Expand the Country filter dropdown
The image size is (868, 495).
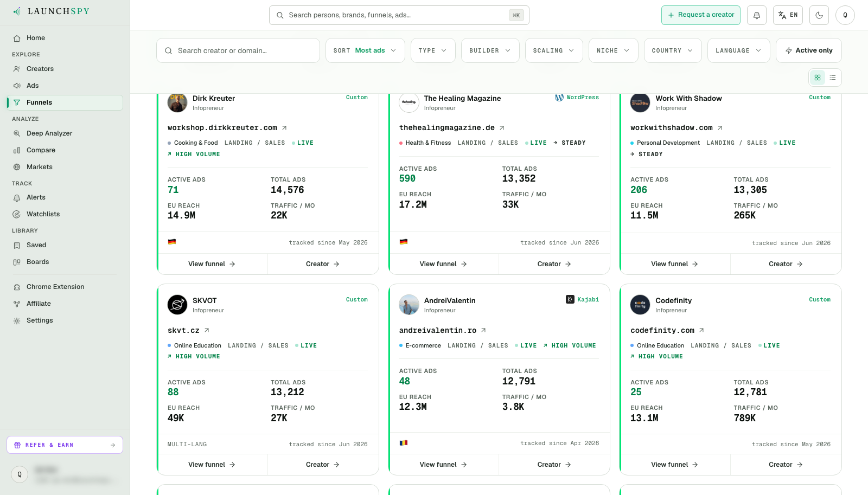click(x=673, y=50)
